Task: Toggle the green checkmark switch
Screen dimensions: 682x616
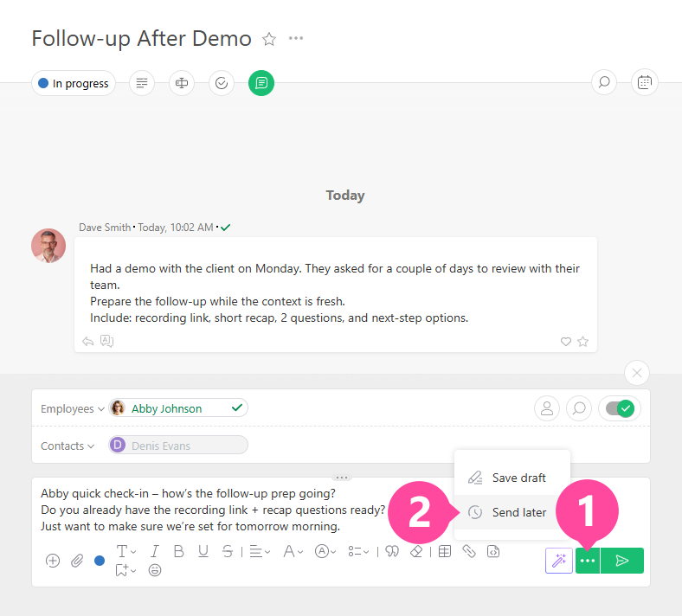Action: [620, 408]
